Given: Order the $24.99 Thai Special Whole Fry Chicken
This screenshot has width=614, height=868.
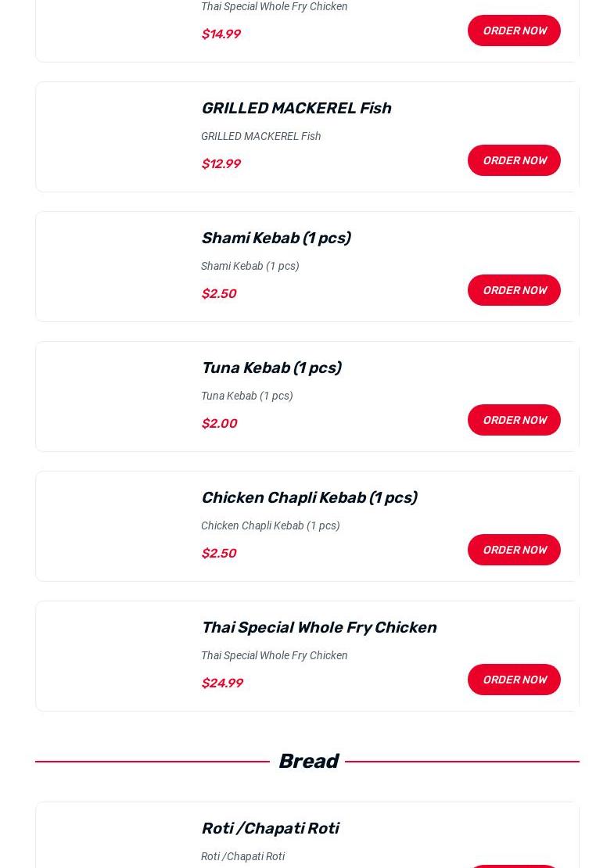Looking at the screenshot, I should click(514, 680).
